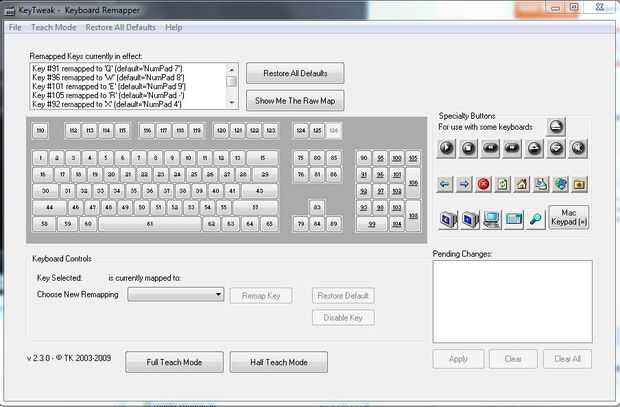The image size is (620, 407).
Task: Click the My Computer specialty button
Action: [492, 218]
